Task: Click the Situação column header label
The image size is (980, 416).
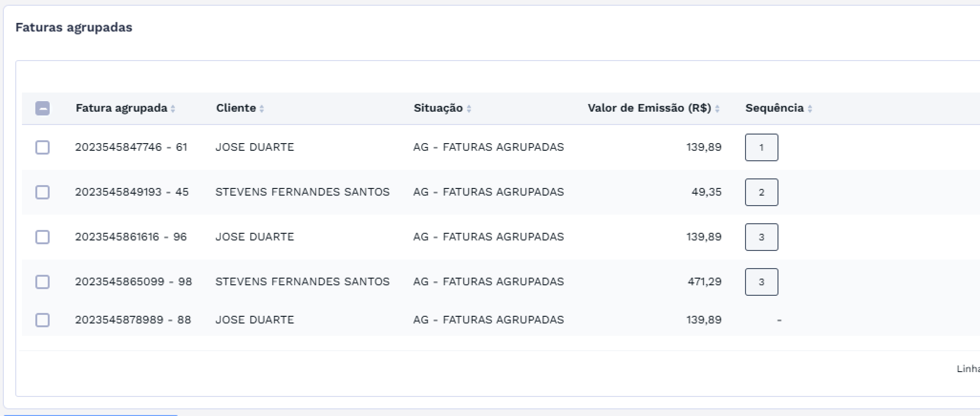Action: coord(438,108)
